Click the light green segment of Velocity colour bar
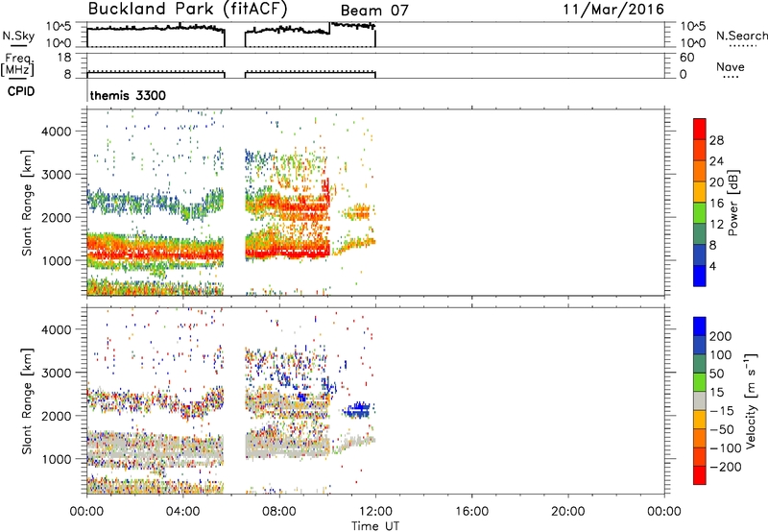The image size is (768, 532). [x=700, y=382]
